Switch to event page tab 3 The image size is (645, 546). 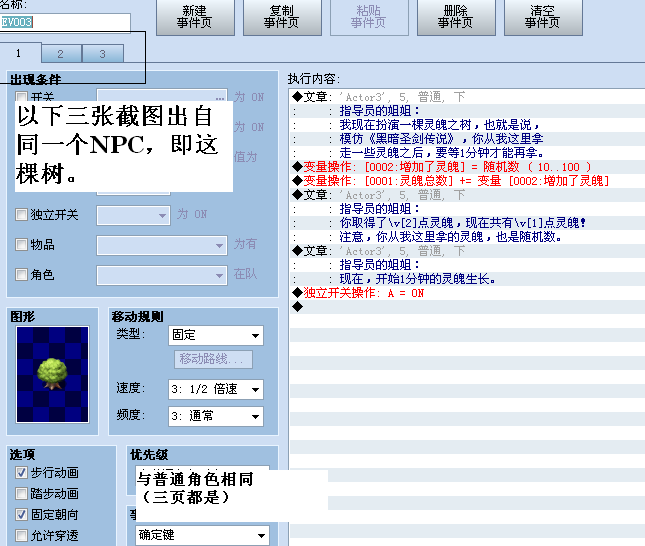[x=103, y=54]
